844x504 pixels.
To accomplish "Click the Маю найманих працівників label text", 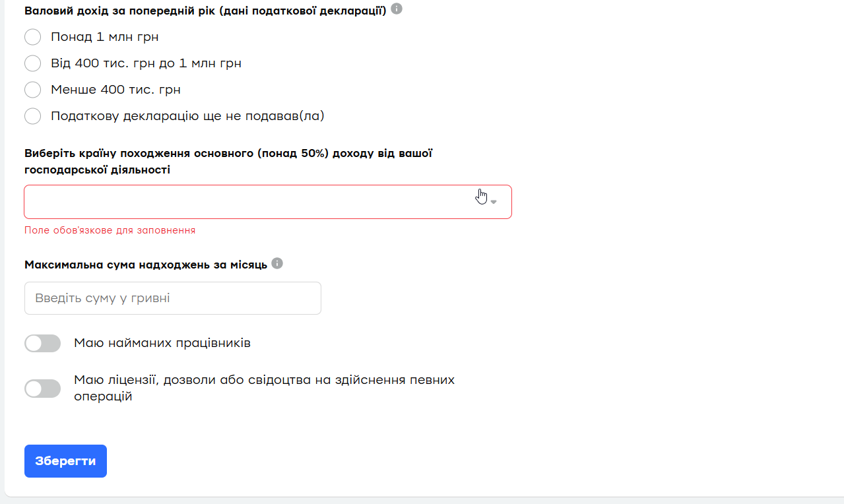I will (x=162, y=343).
